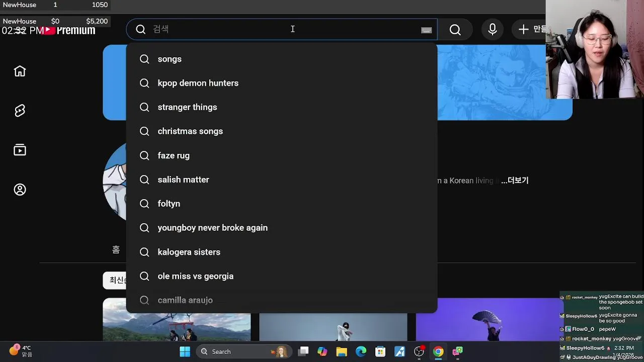The image size is (644, 362).
Task: Go to Home via sidebar house icon
Action: click(x=20, y=71)
